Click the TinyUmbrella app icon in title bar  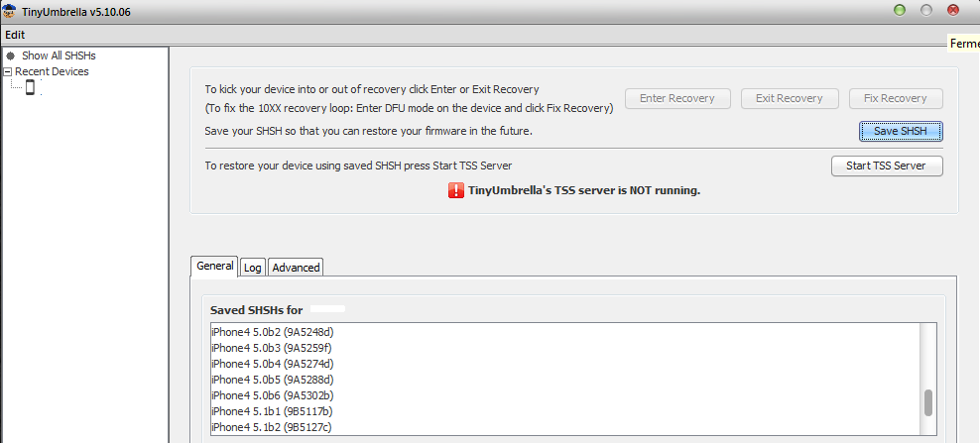point(9,11)
